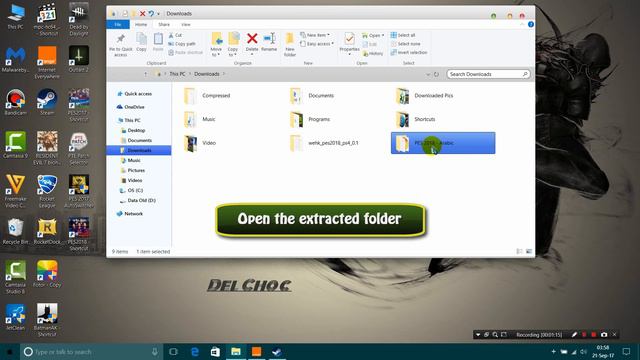The height and width of the screenshot is (360, 640).
Task: Refresh the Downloads folder view
Action: (436, 74)
